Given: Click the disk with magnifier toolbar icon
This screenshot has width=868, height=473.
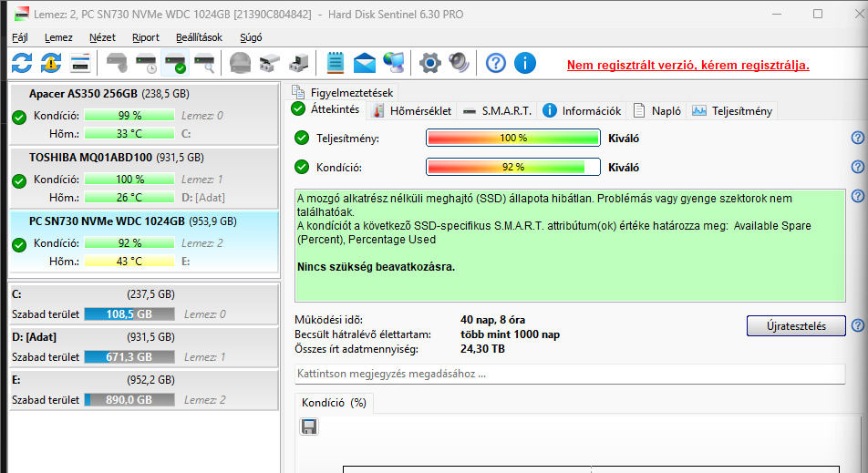Looking at the screenshot, I should click(204, 63).
